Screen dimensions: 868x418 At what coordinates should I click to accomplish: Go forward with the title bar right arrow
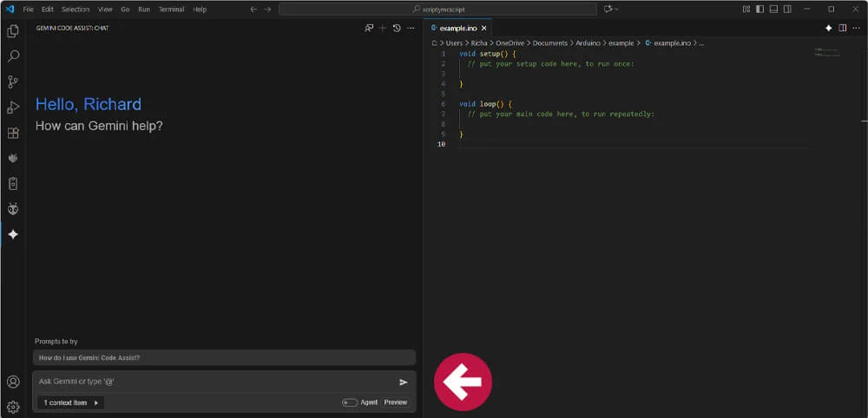click(268, 10)
